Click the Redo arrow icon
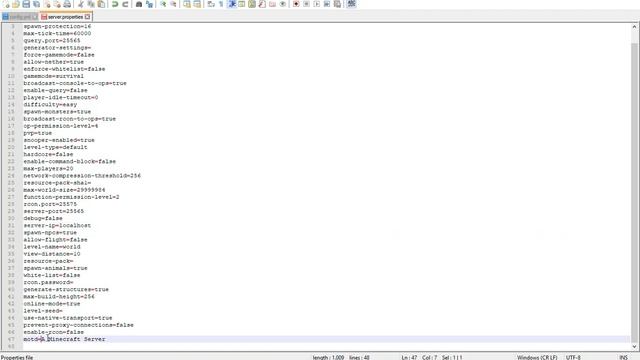640x360 pixels. [125, 4]
